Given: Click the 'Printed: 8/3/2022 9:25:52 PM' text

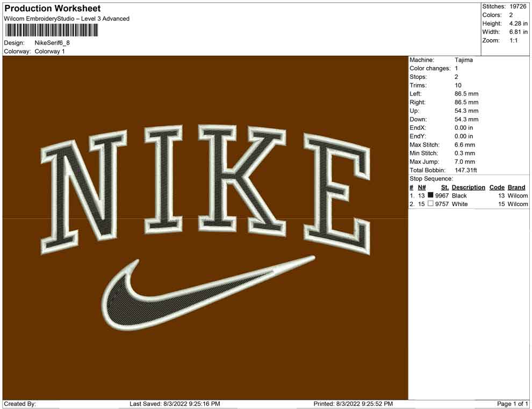Looking at the screenshot, I should tap(353, 404).
